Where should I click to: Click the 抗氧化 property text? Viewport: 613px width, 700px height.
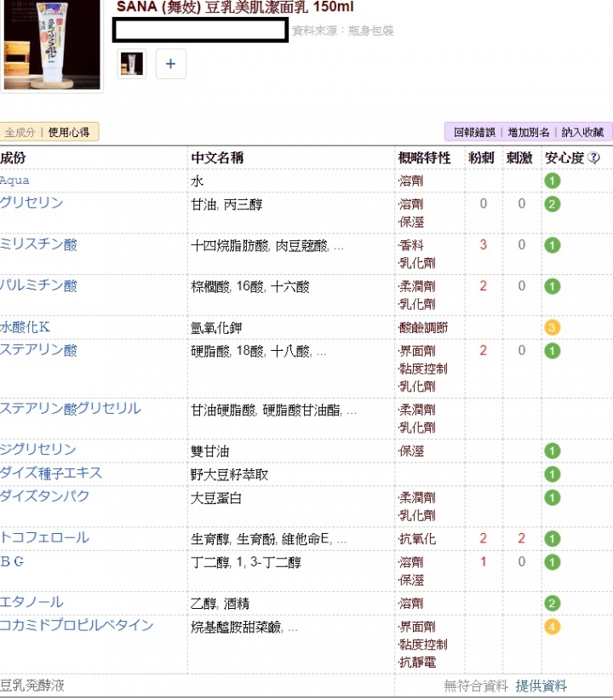[417, 539]
